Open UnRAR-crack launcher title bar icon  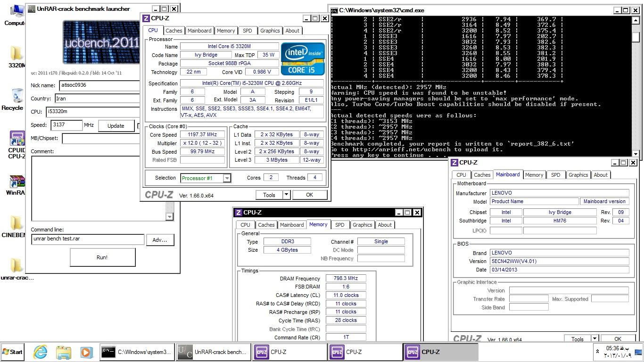(x=32, y=8)
